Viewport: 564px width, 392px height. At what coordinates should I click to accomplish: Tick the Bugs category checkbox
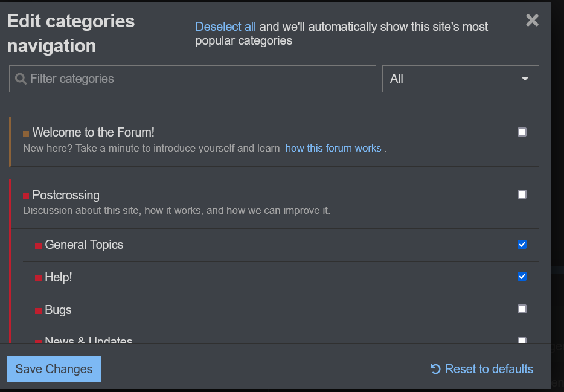coord(522,309)
